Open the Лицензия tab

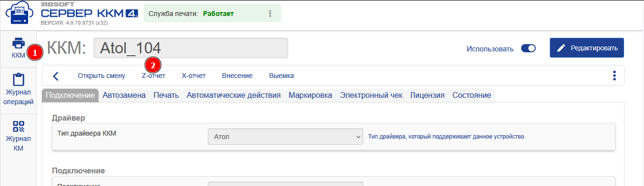click(x=427, y=95)
